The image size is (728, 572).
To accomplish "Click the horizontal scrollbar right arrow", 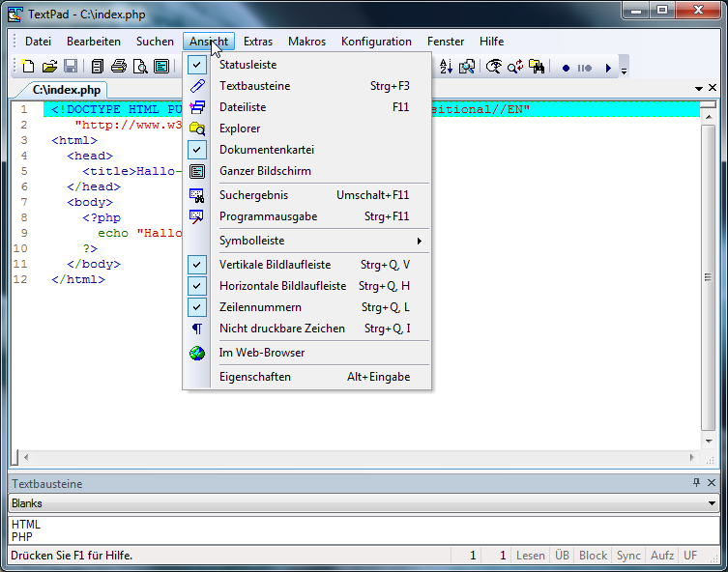I will 692,457.
